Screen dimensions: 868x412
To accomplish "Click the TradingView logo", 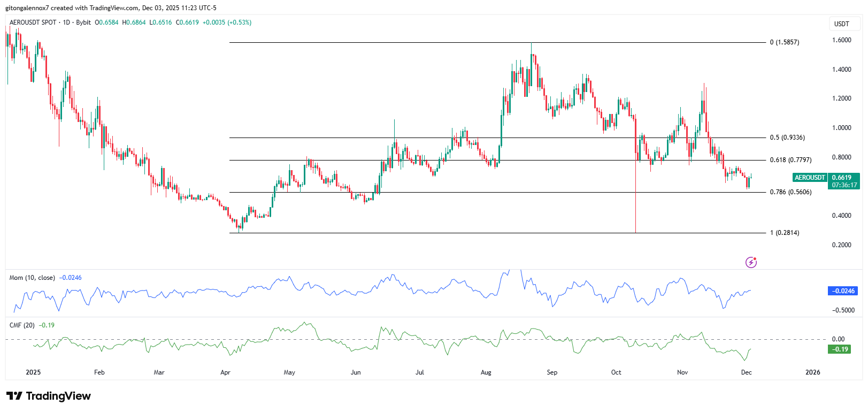I will pyautogui.click(x=49, y=396).
